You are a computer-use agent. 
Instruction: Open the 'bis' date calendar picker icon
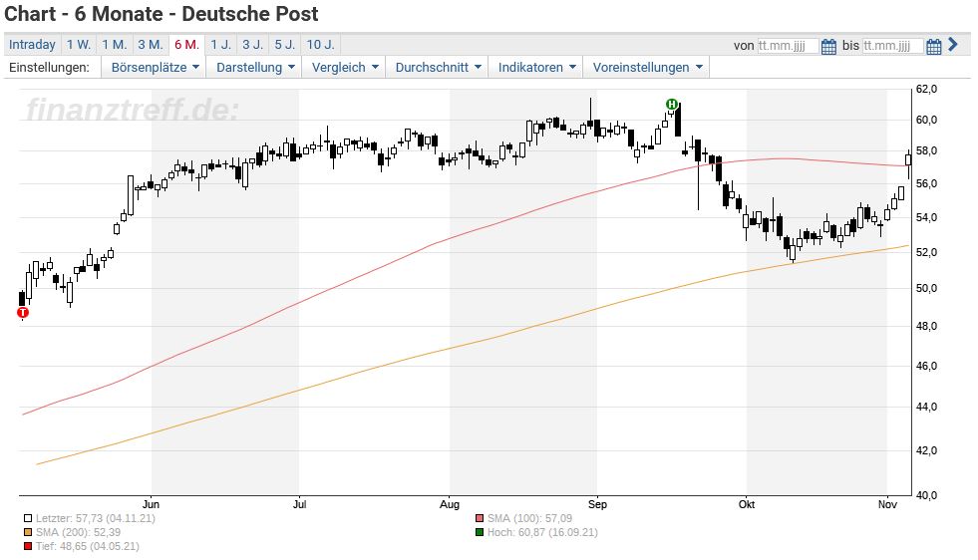(x=934, y=46)
